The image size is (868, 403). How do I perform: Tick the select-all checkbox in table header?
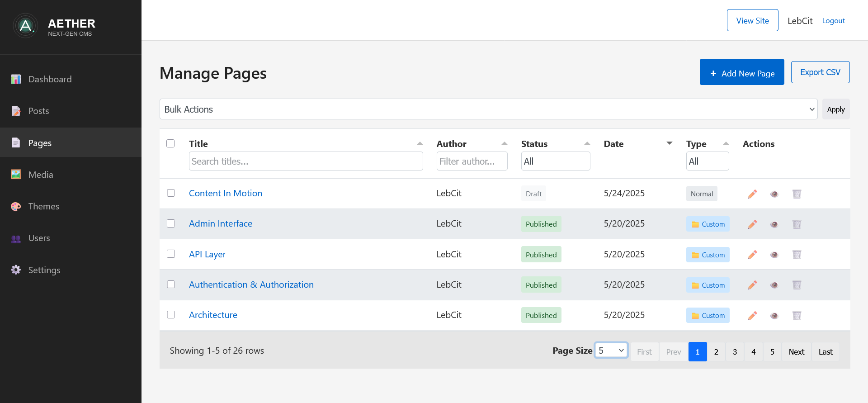[x=170, y=143]
